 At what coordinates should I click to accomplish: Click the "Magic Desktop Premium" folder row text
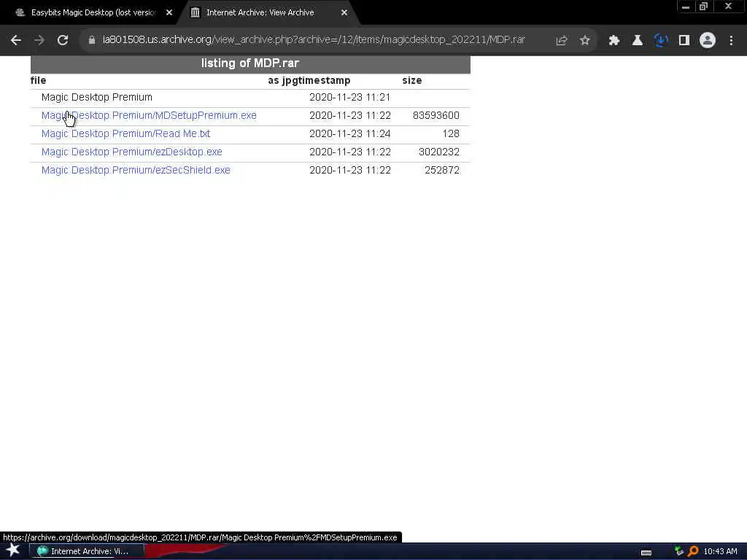pyautogui.click(x=97, y=98)
